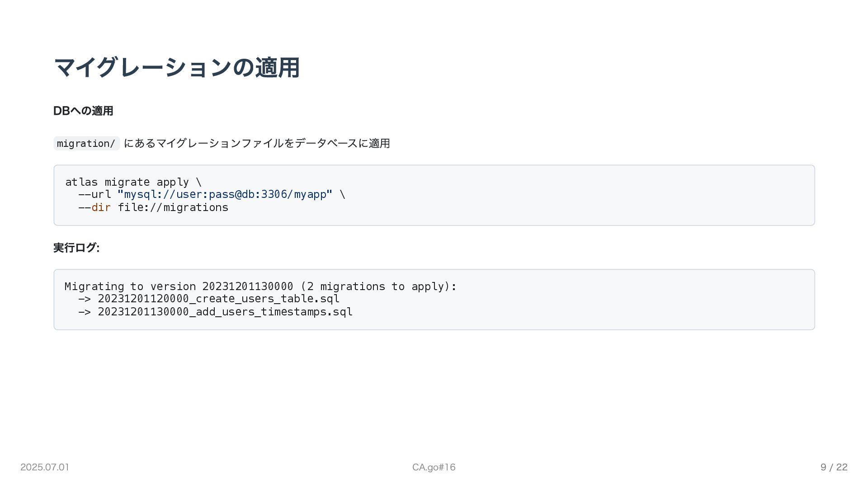The width and height of the screenshot is (868, 488).
Task: Click the mysql://user:pass@db:3306/myapp connection string
Action: coord(225,195)
